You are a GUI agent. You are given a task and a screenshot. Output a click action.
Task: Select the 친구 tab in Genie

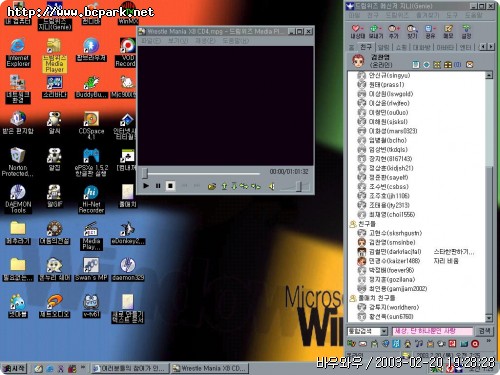(x=366, y=47)
